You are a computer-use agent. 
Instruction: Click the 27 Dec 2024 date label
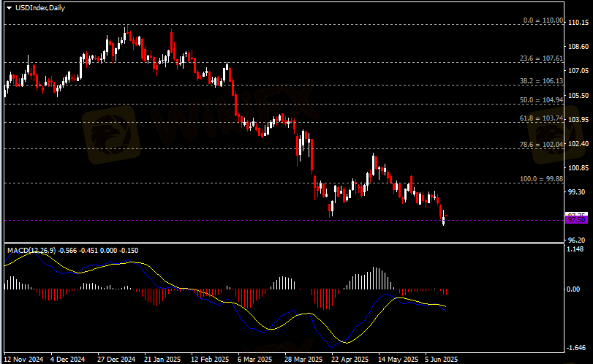click(x=116, y=359)
